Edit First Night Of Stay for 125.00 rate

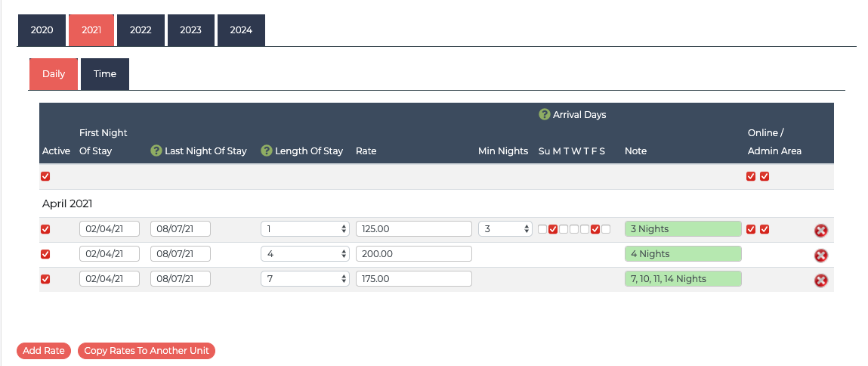tap(110, 229)
